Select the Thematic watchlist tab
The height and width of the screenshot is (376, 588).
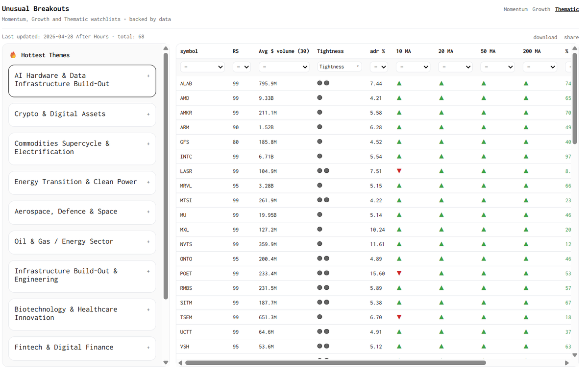point(567,9)
